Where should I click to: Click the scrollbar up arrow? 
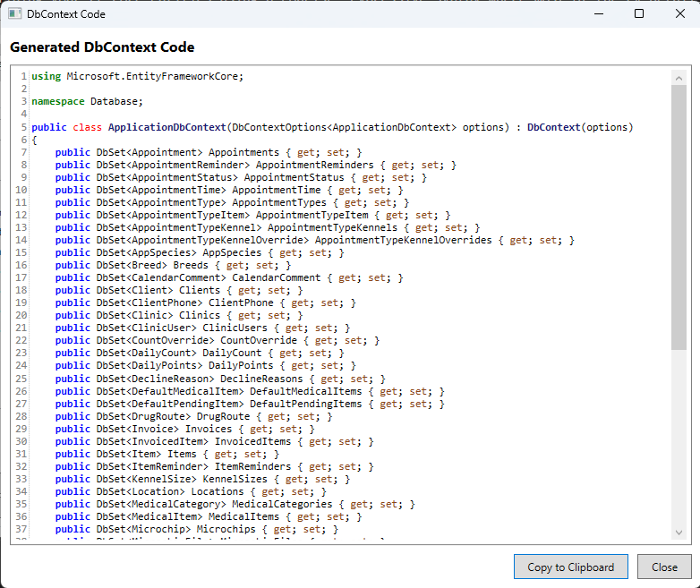(679, 77)
